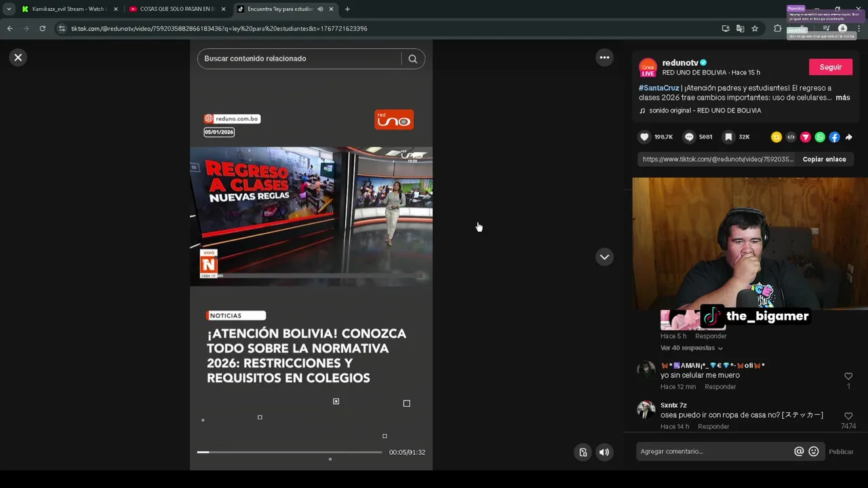Click the Seguir follow button

click(831, 67)
